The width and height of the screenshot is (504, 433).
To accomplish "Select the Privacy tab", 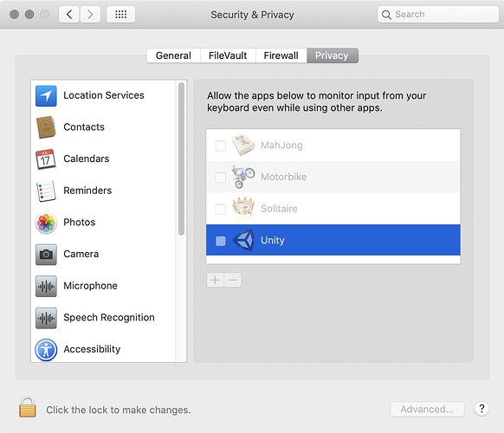I will [333, 55].
